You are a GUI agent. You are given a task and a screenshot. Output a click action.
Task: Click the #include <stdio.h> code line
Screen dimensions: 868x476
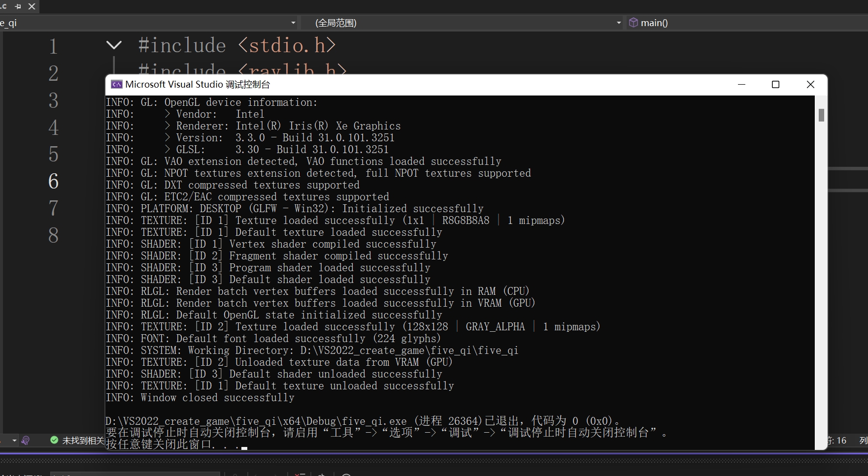[237, 45]
